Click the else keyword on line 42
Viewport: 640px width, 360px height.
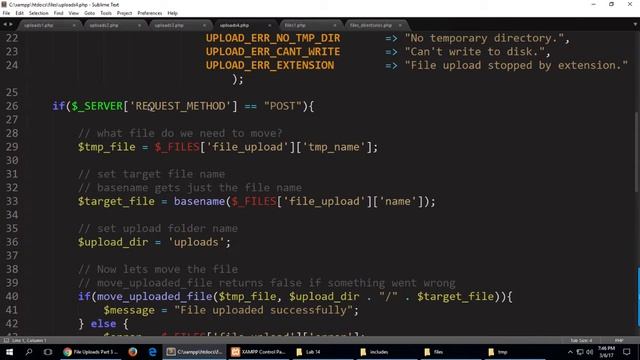pyautogui.click(x=103, y=324)
